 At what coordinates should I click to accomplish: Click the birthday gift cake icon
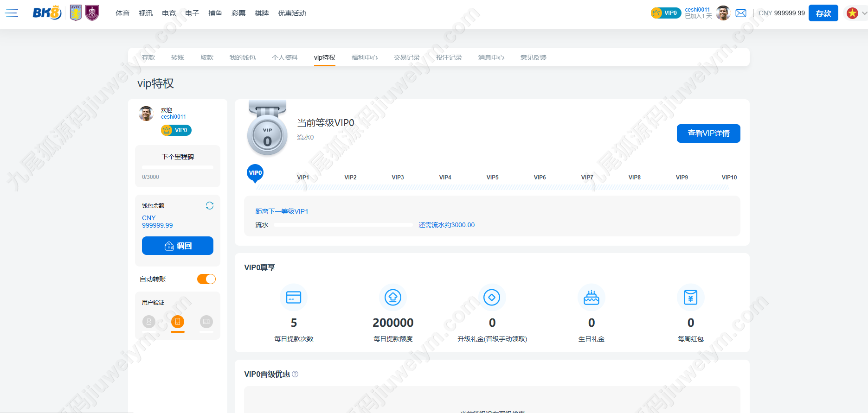coord(591,297)
